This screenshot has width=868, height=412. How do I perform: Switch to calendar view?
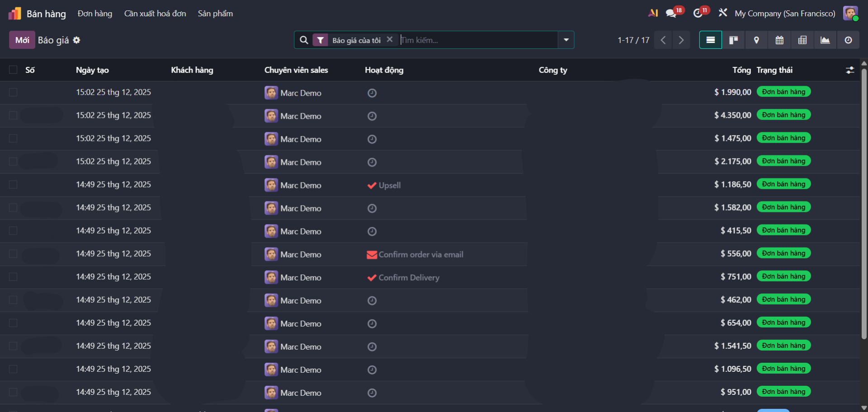coord(779,40)
